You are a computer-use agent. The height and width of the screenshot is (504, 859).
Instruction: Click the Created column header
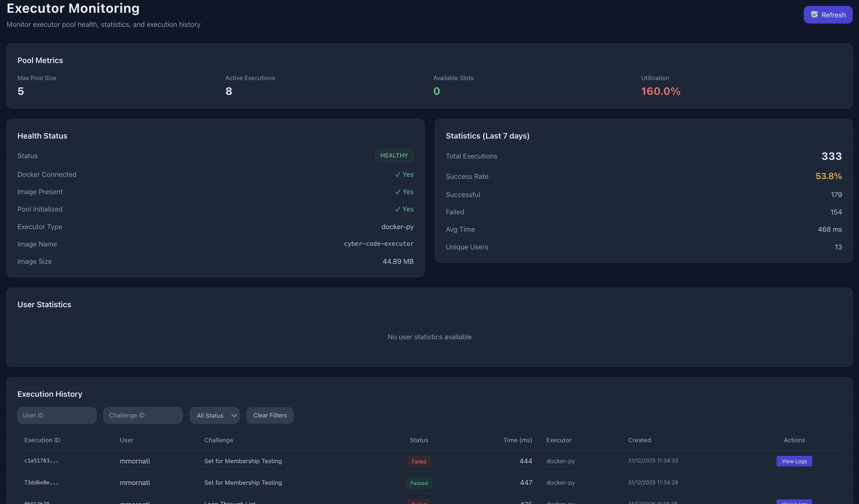640,440
